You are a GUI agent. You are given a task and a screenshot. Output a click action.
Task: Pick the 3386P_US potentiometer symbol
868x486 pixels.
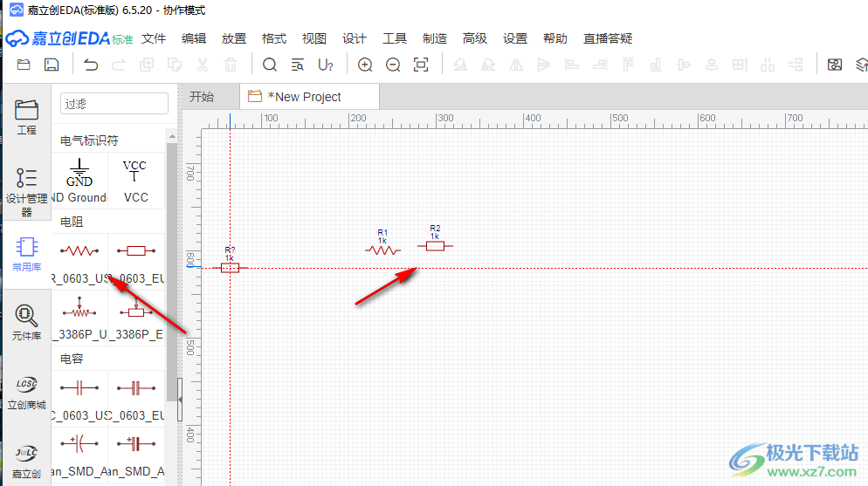coord(79,318)
